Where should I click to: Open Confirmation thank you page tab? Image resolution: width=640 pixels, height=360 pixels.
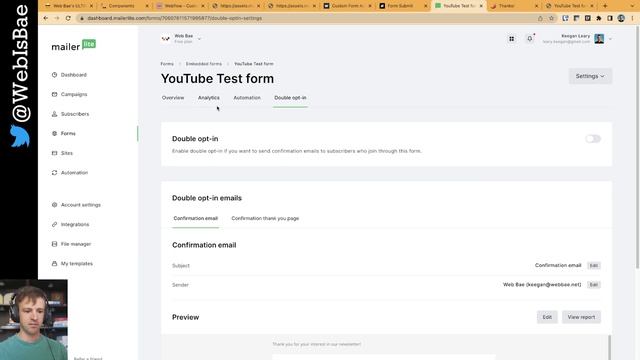point(265,218)
